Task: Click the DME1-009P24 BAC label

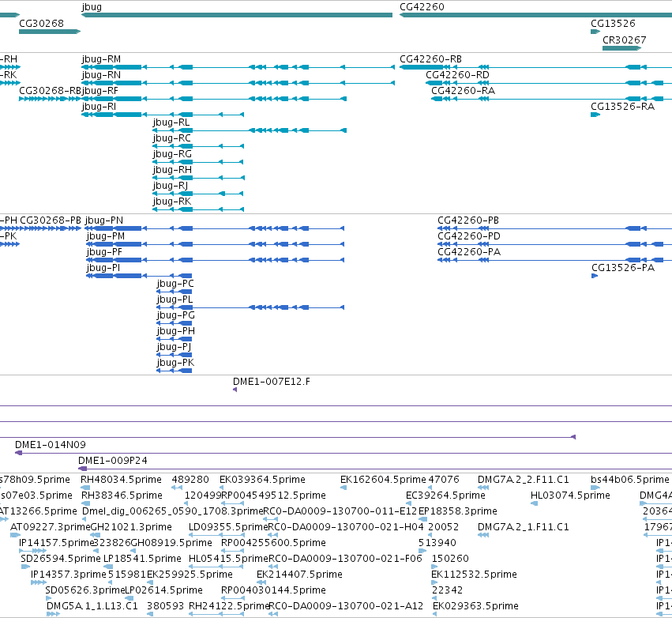Action: pos(112,461)
